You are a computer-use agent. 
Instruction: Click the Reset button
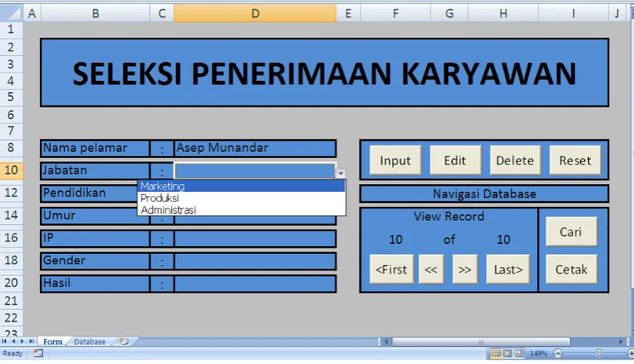(575, 160)
